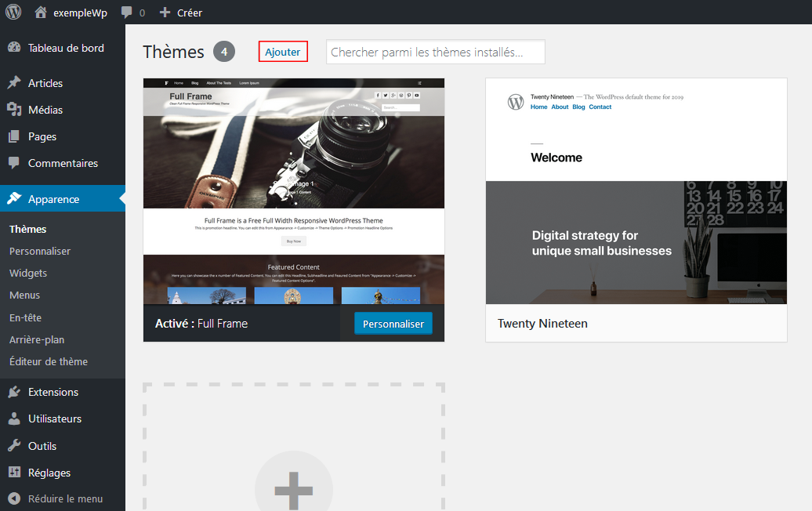812x511 pixels.
Task: Open the WordPress logo menu
Action: pyautogui.click(x=13, y=12)
